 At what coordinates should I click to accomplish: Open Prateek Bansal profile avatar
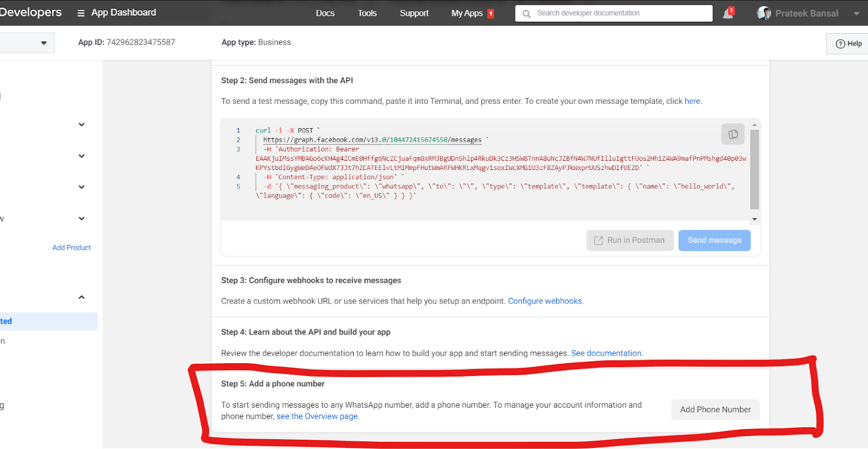[764, 13]
